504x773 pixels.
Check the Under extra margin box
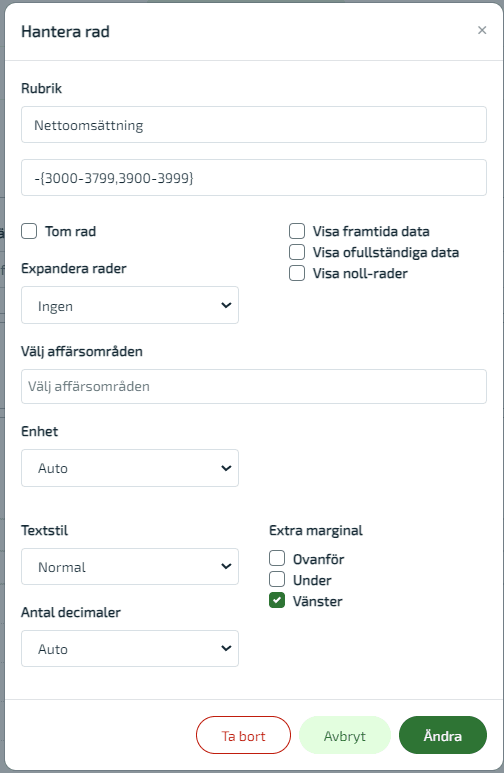277,579
